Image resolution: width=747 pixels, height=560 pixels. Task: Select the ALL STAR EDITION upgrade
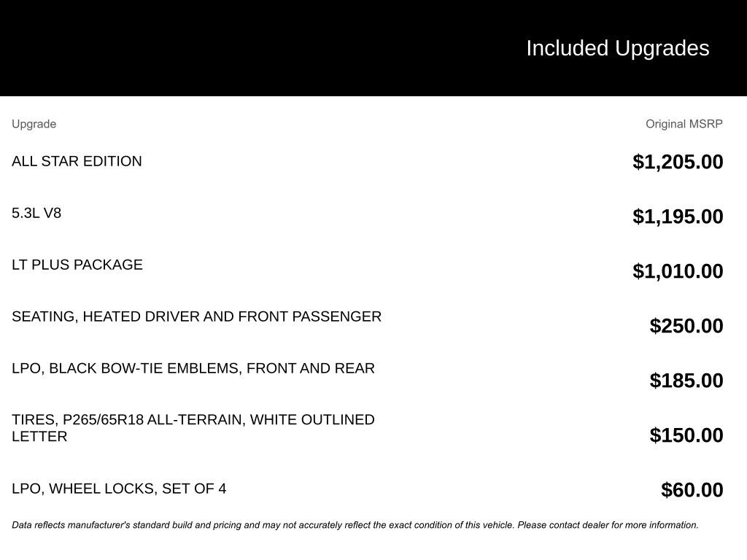pos(77,161)
